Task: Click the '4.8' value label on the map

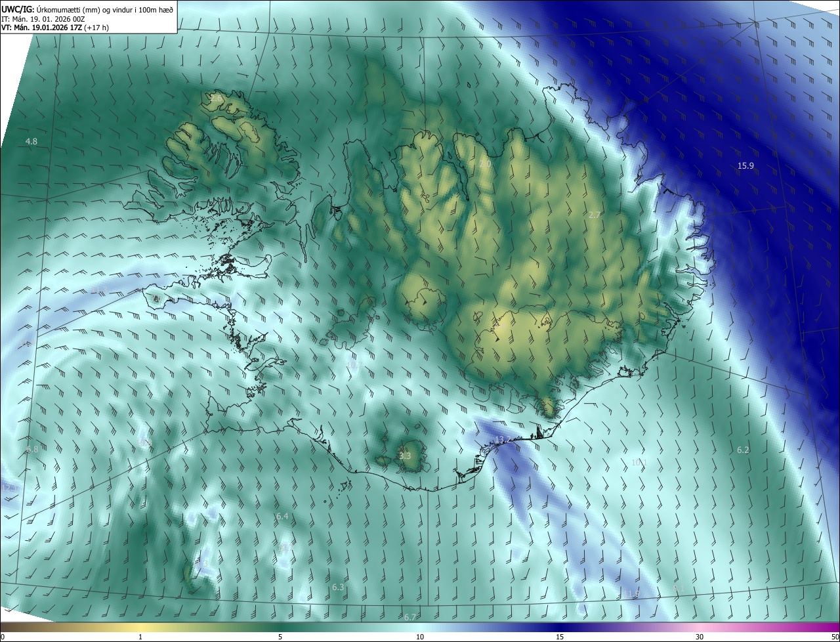Action: tap(31, 142)
